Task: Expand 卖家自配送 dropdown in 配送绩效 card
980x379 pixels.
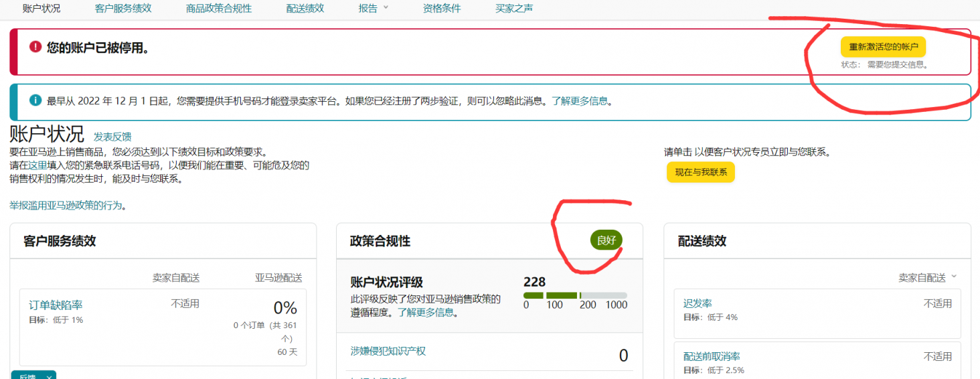Action: [x=927, y=277]
